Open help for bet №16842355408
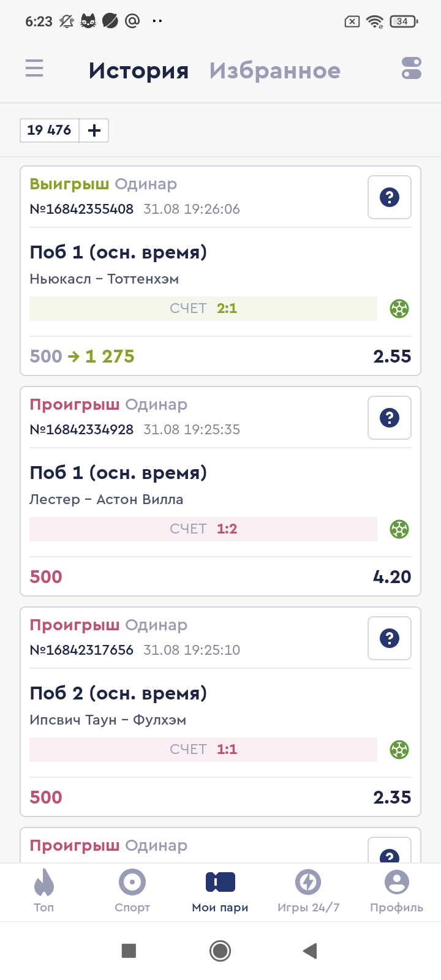Screen dimensions: 441x980 389,197
